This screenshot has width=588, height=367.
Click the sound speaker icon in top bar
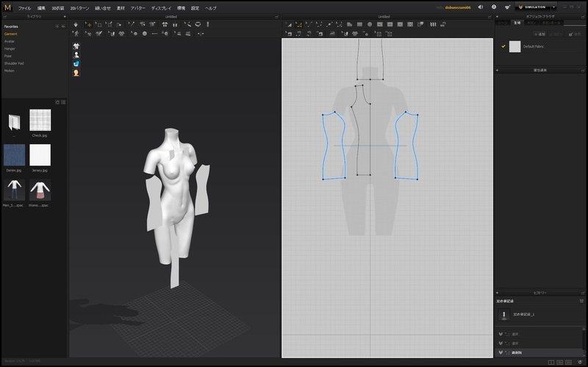point(480,7)
